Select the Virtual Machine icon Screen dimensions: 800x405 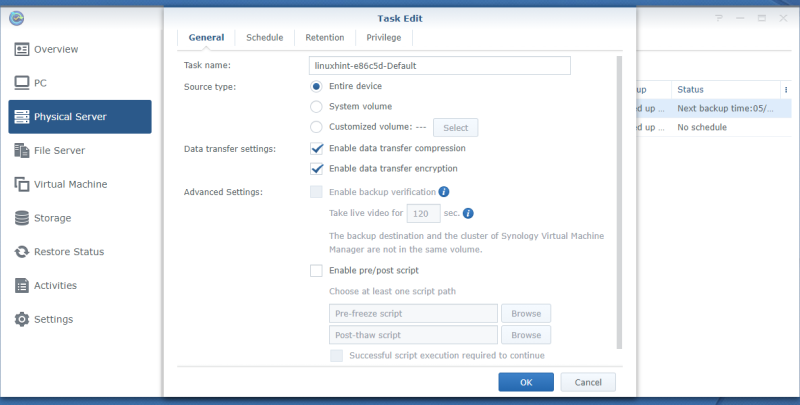[22, 184]
